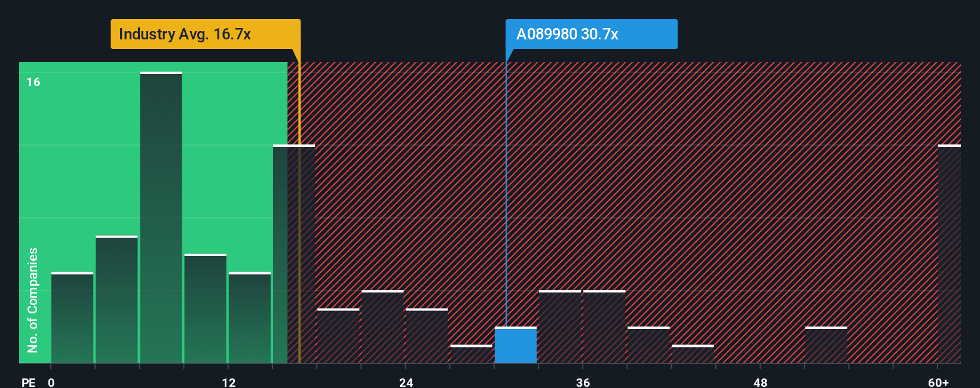Click the x-axis tick label 0
This screenshot has height=388, width=980.
point(51,382)
